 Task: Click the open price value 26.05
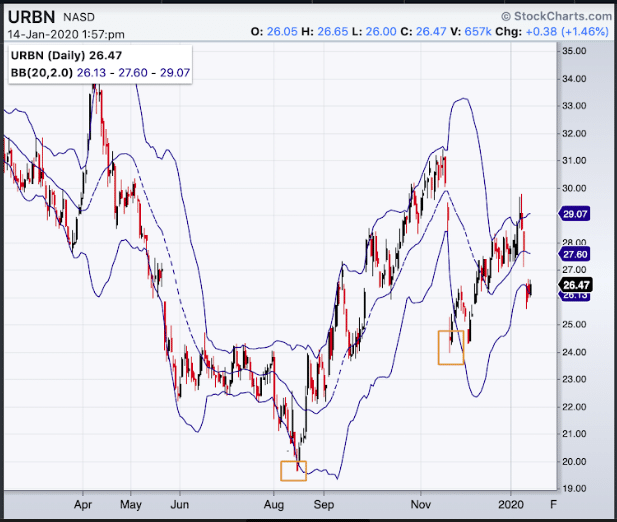[282, 31]
